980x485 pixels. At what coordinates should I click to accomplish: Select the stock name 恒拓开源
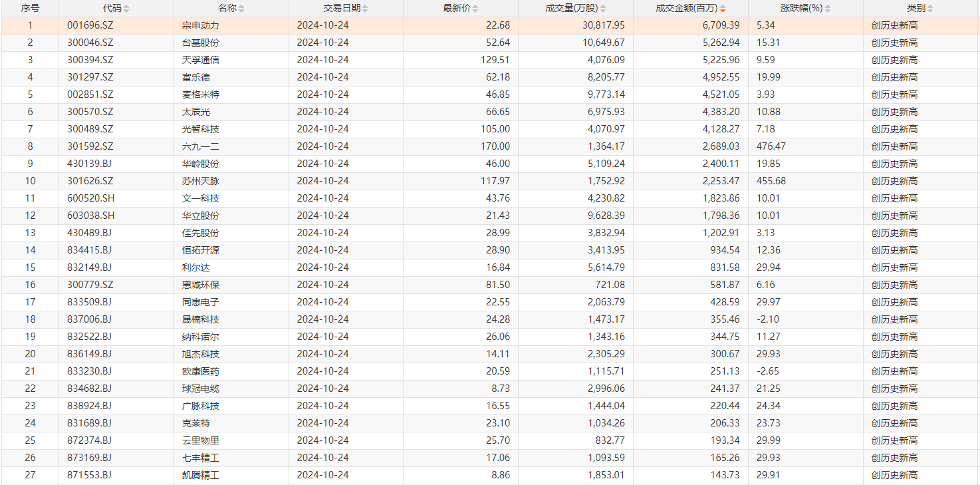(201, 250)
